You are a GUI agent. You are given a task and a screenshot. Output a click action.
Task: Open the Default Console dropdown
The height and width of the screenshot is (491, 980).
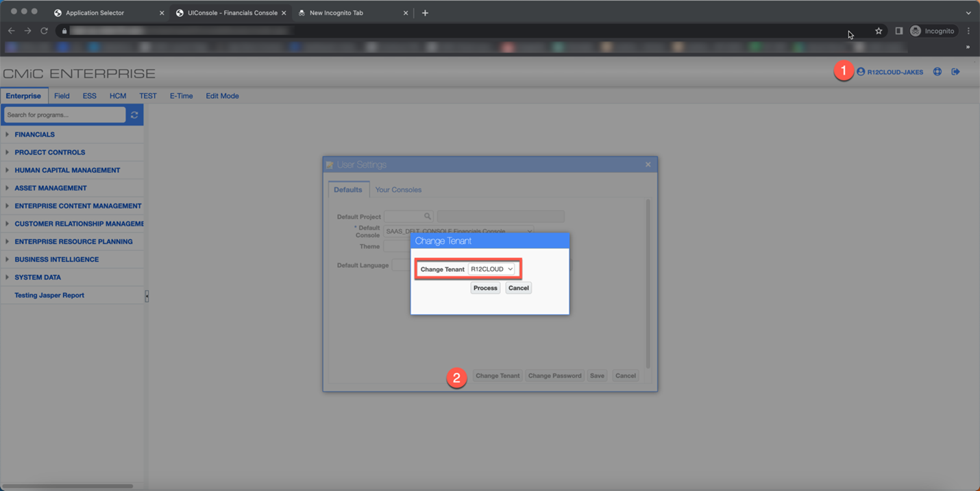[x=529, y=231]
